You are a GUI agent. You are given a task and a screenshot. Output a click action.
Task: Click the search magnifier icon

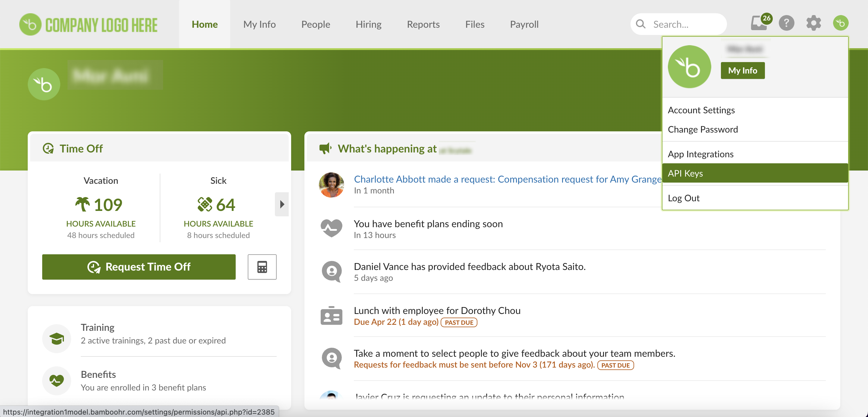640,24
